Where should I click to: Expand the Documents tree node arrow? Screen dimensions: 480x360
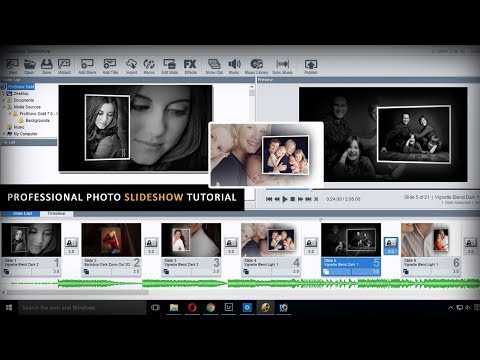[x=4, y=100]
